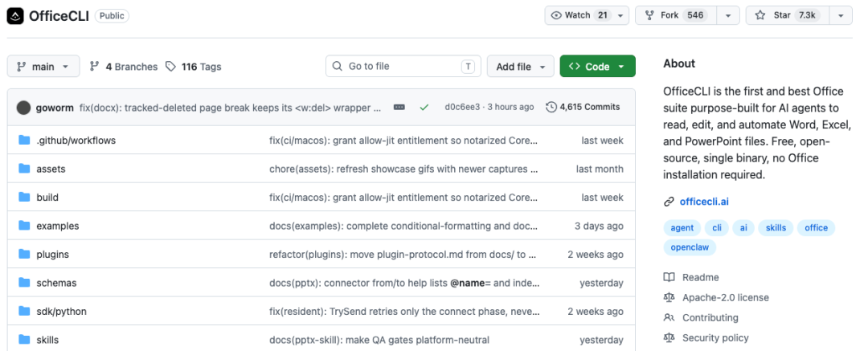Open the officecli.ai website link
868x351 pixels.
pyautogui.click(x=704, y=202)
